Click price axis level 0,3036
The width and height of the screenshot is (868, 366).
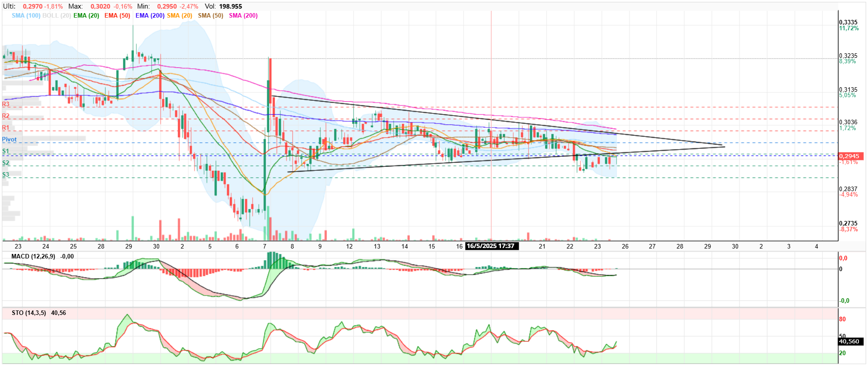coord(849,122)
